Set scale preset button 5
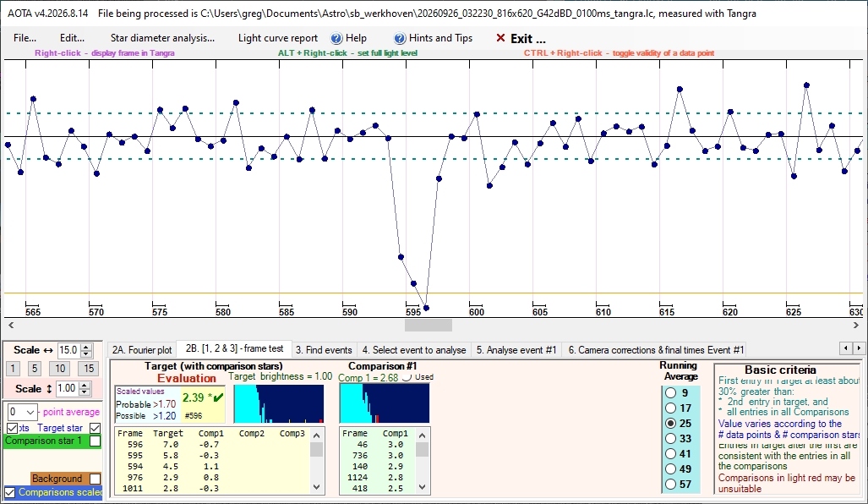Viewport: 868px width, 504px height. 35,369
